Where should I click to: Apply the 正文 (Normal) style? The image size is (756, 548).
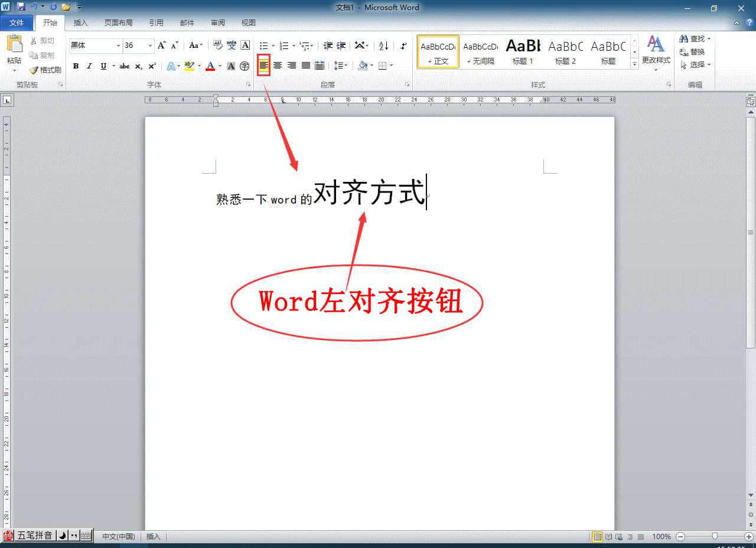pyautogui.click(x=438, y=51)
